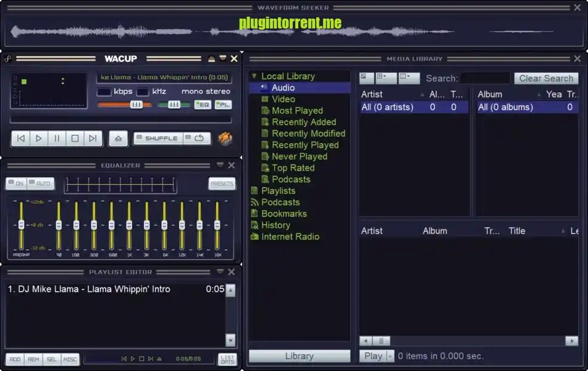588x371 pixels.
Task: Toggle repeat mode button
Action: 197,138
